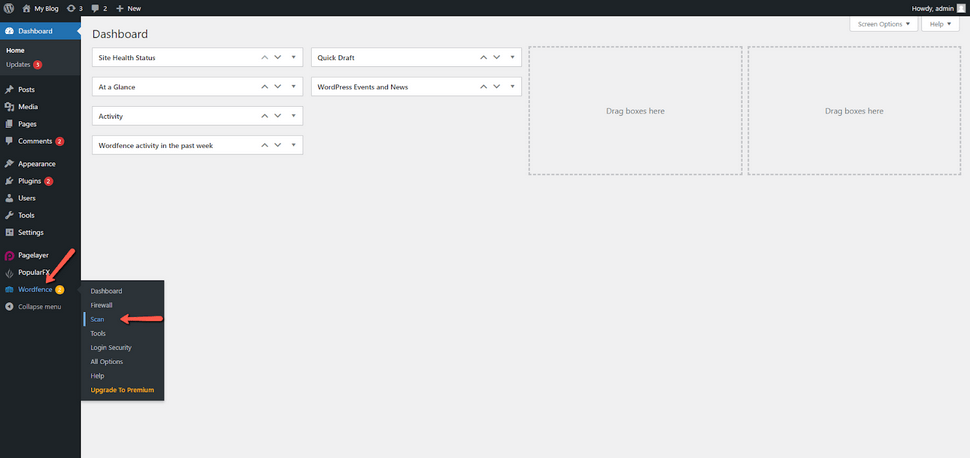Click the Comments bubble icon in the sidebar
The image size is (970, 458).
pos(9,141)
